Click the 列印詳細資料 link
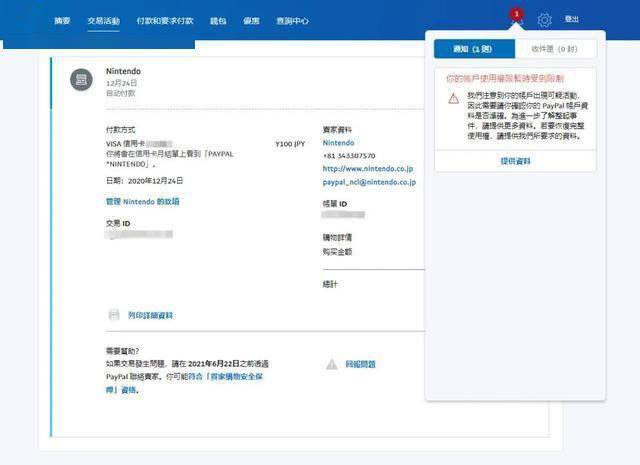640x465 pixels. click(x=150, y=315)
